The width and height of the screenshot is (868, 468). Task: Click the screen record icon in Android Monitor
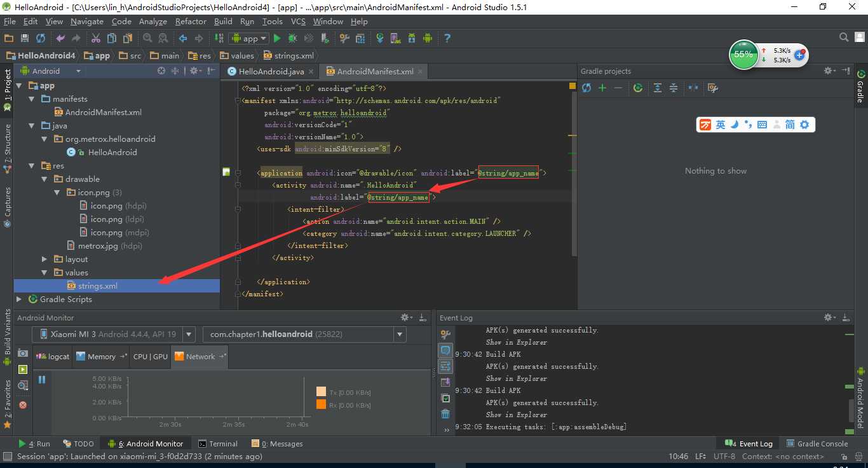[x=23, y=369]
